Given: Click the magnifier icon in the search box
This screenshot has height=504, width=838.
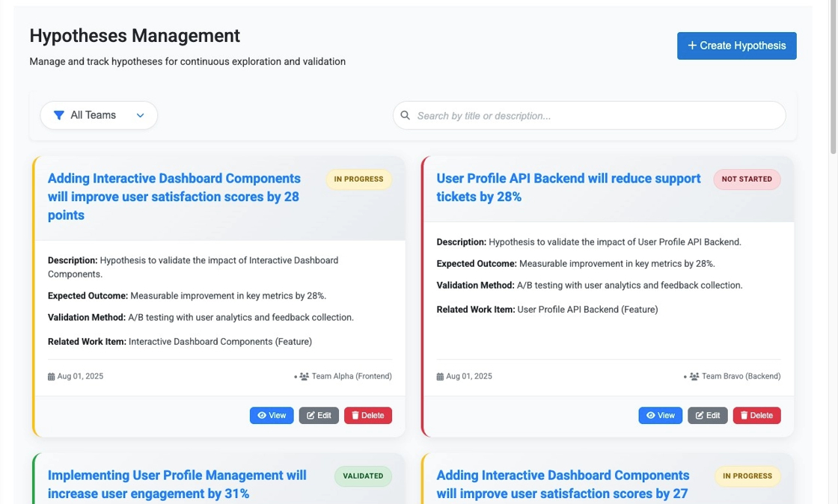Looking at the screenshot, I should [x=405, y=115].
